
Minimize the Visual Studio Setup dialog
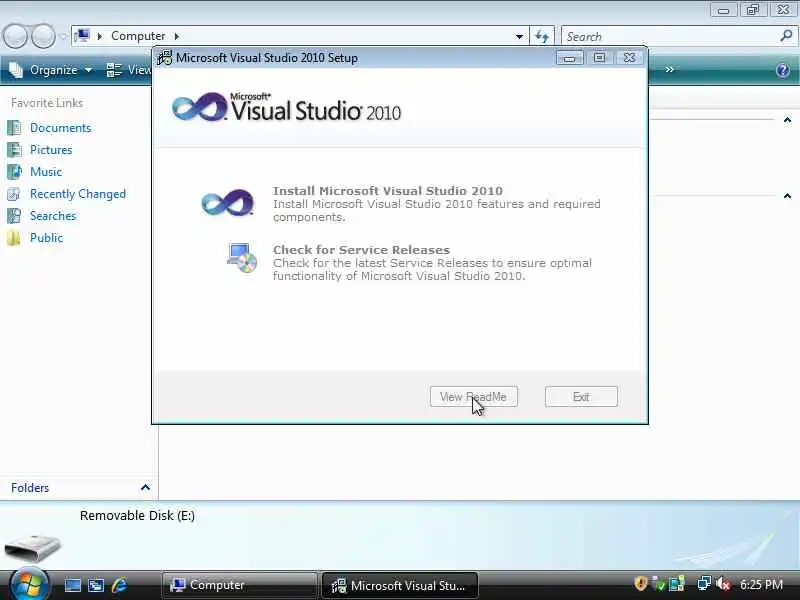[x=569, y=58]
